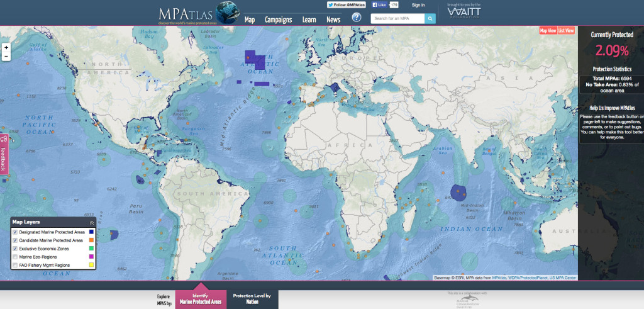Uncheck Designated Marine Protected Areas layer
The height and width of the screenshot is (309, 644).
click(x=15, y=232)
